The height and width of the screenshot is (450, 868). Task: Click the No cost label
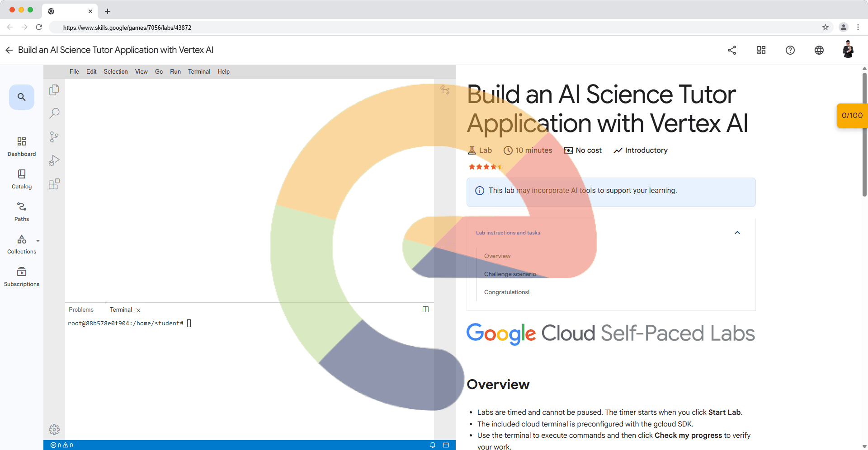tap(583, 150)
